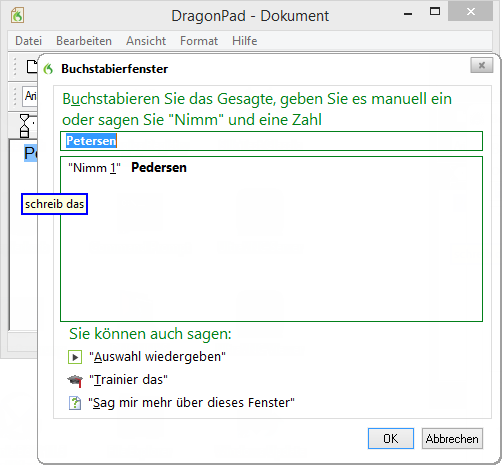Viewport: 502px width, 465px height.
Task: Click the help document icon beside Sag mir mehr
Action: [x=75, y=403]
